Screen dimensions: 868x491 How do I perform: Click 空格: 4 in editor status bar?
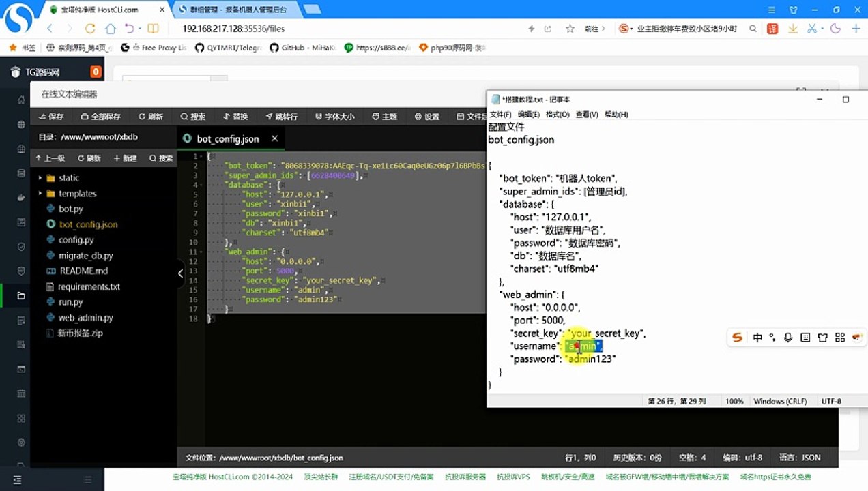(x=692, y=458)
